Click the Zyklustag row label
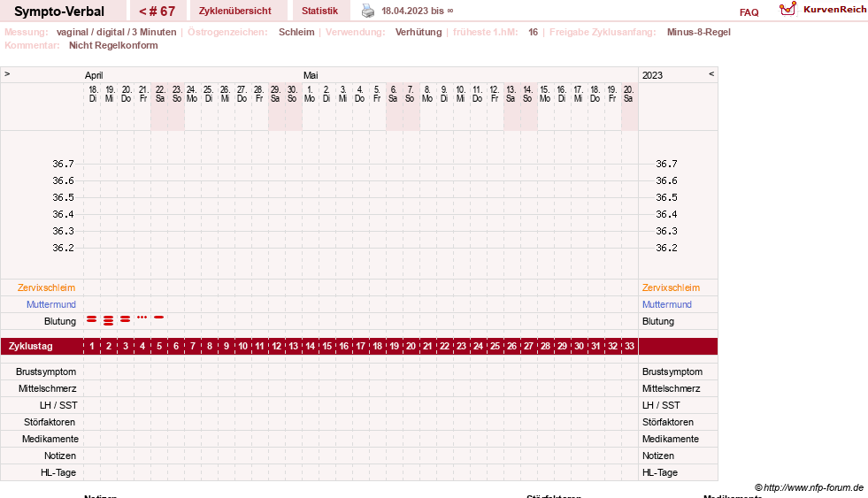Image resolution: width=868 pixels, height=498 pixels. [31, 347]
